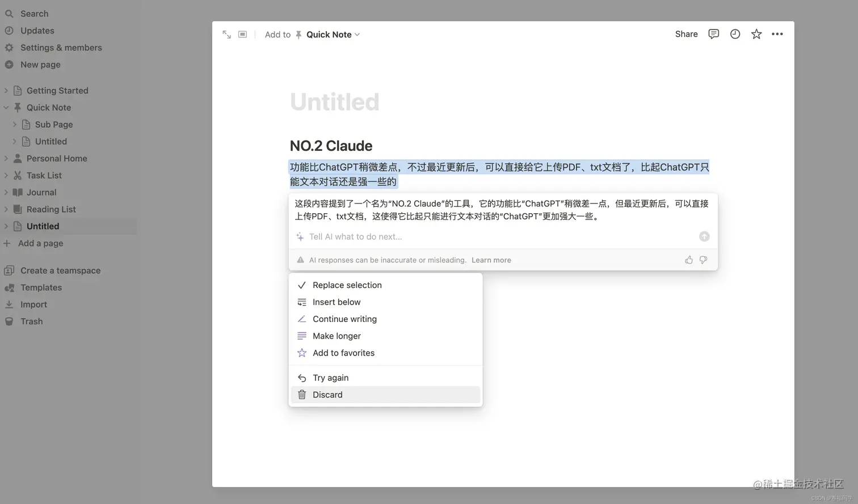Viewport: 858px width, 504px height.
Task: Click the warning triangle icon
Action: pos(301,260)
